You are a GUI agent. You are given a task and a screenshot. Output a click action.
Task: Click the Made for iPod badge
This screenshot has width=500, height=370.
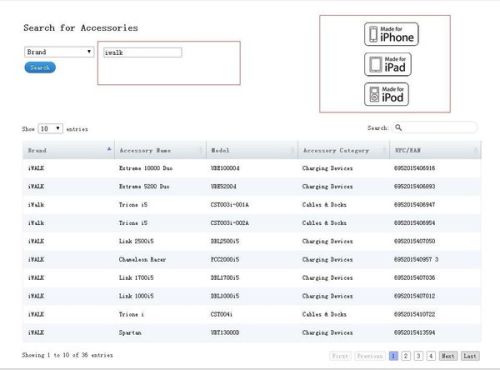386,94
